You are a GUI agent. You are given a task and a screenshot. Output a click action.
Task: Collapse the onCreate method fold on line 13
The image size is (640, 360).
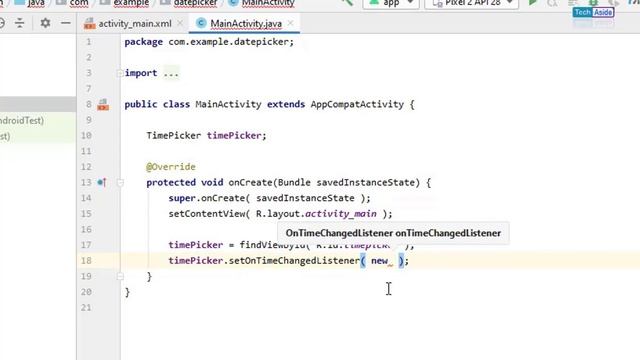(x=120, y=182)
